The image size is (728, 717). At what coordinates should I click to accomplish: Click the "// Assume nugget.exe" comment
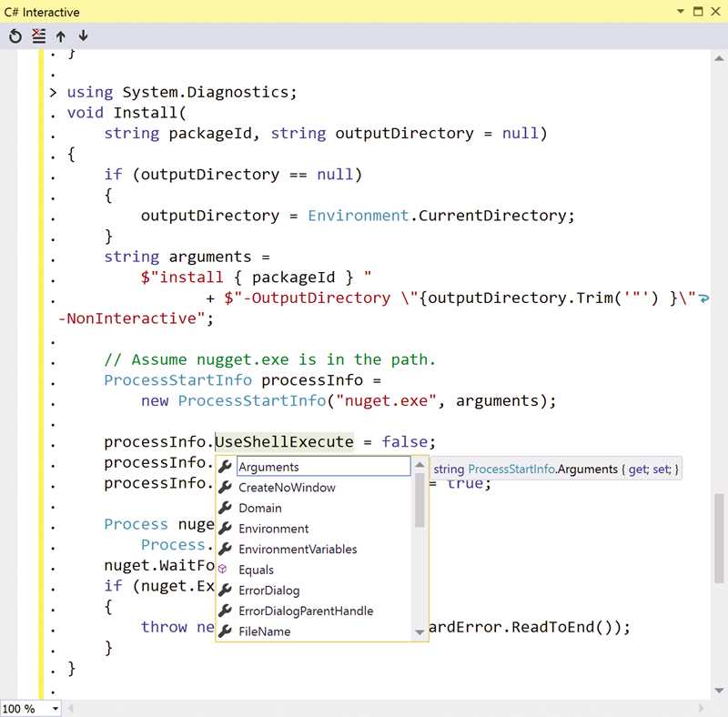(269, 359)
